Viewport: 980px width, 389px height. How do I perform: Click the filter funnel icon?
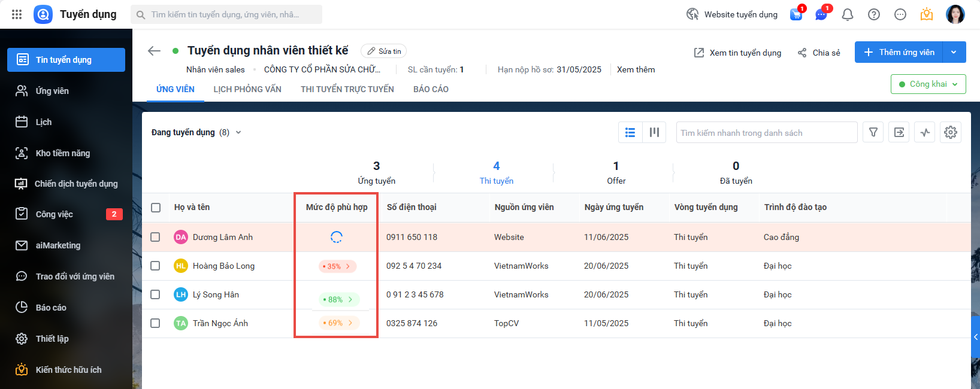(x=873, y=132)
